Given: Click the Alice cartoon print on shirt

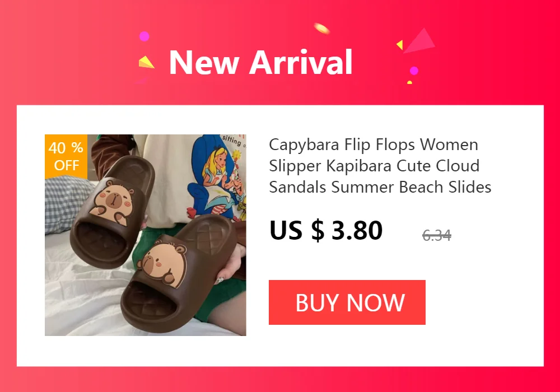Looking at the screenshot, I should (217, 178).
